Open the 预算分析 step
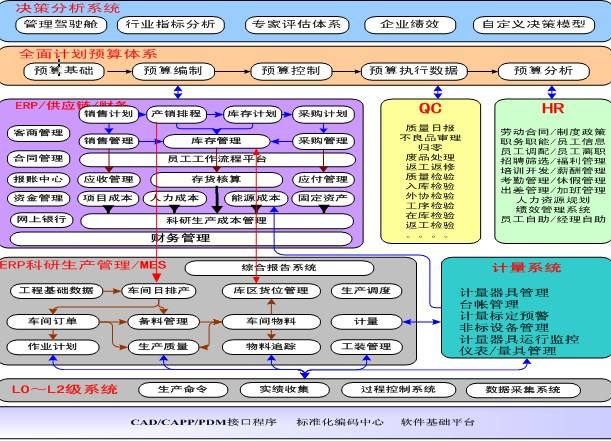The image size is (611, 441). click(x=544, y=72)
